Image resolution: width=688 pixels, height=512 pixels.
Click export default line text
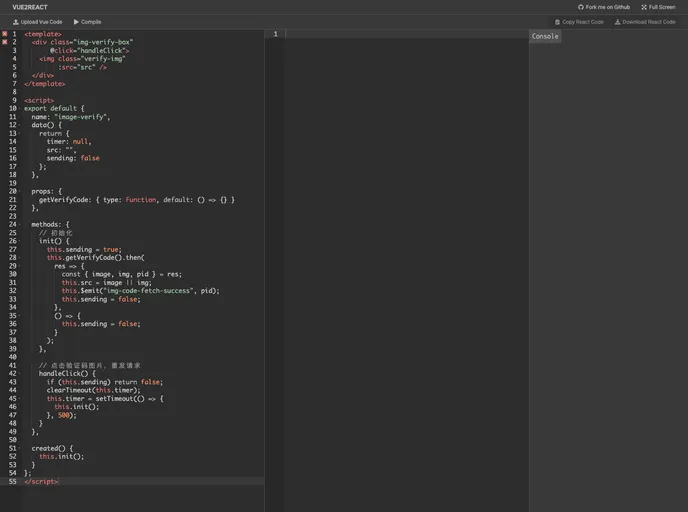54,108
